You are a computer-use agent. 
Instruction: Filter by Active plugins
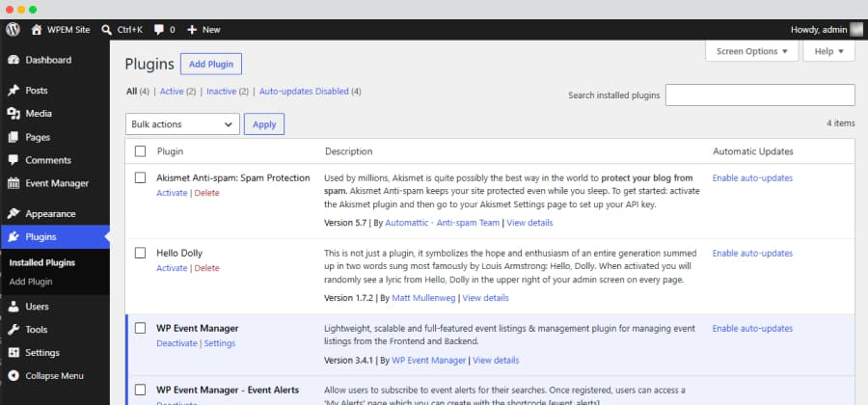tap(172, 92)
